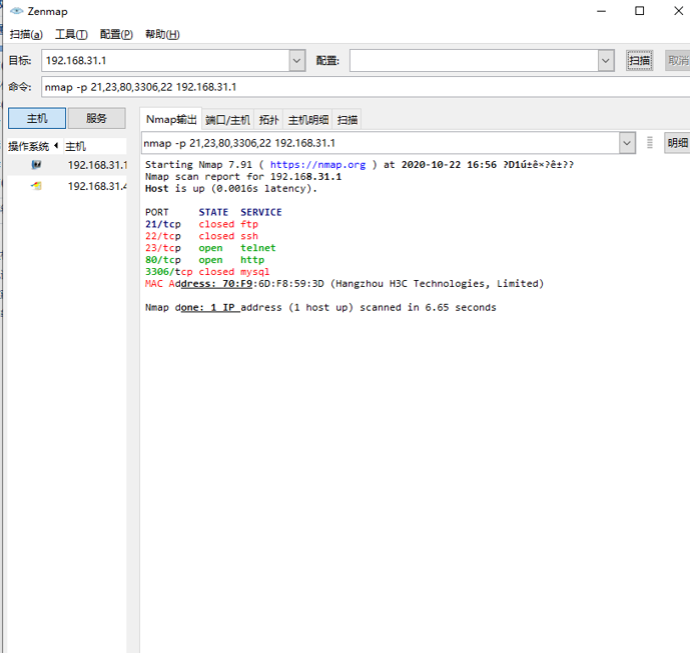690x656 pixels.
Task: Click the 'ssh' service text
Action: 249,236
